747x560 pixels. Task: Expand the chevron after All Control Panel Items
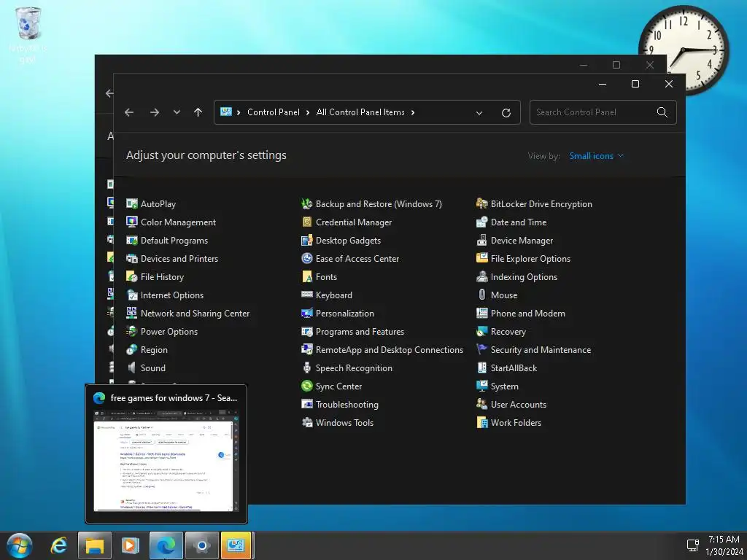[x=413, y=113]
